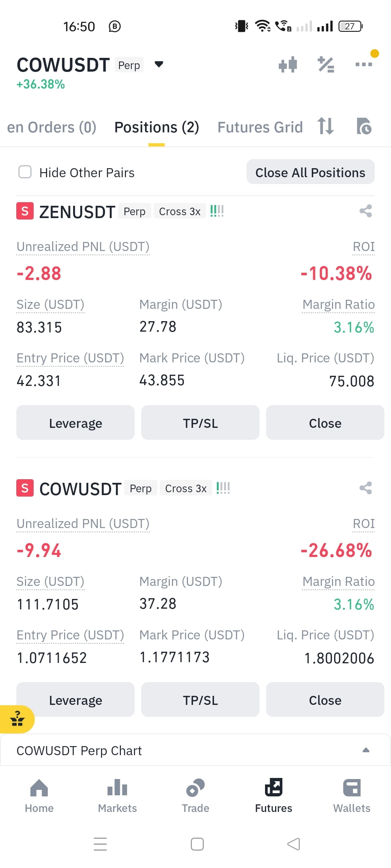The image size is (391, 868).
Task: Adjust Leverage for the COWUSDT position
Action: [75, 700]
